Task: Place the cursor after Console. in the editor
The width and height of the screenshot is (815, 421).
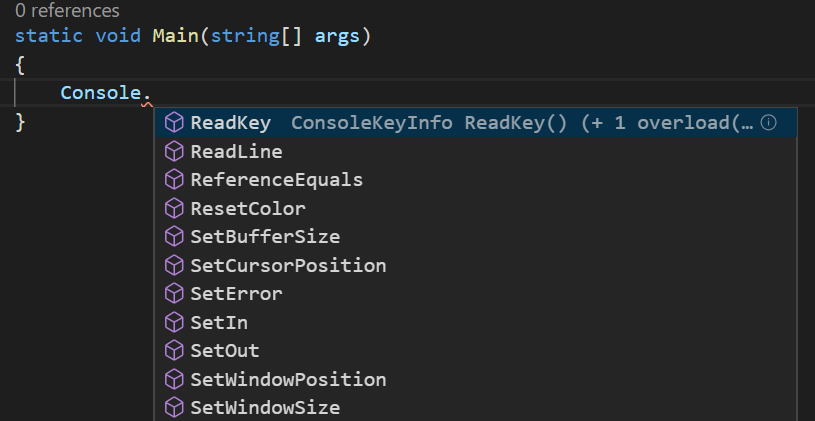Action: pos(152,93)
